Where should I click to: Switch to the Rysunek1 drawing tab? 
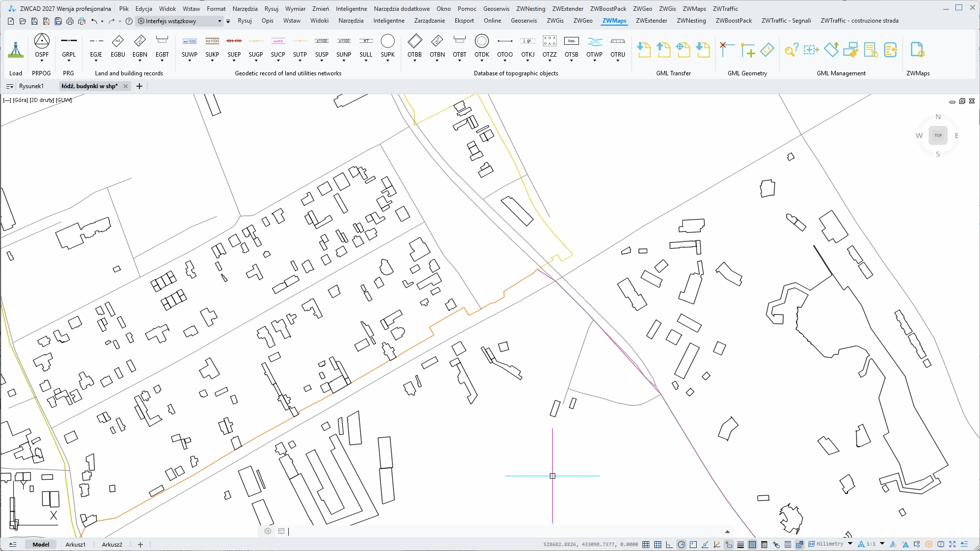tap(32, 86)
